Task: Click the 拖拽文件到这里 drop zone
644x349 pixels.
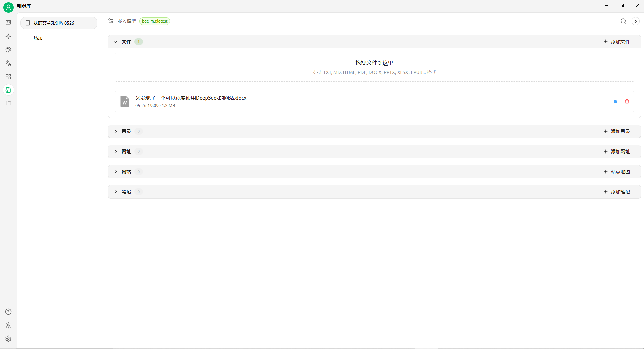Action: [x=374, y=67]
